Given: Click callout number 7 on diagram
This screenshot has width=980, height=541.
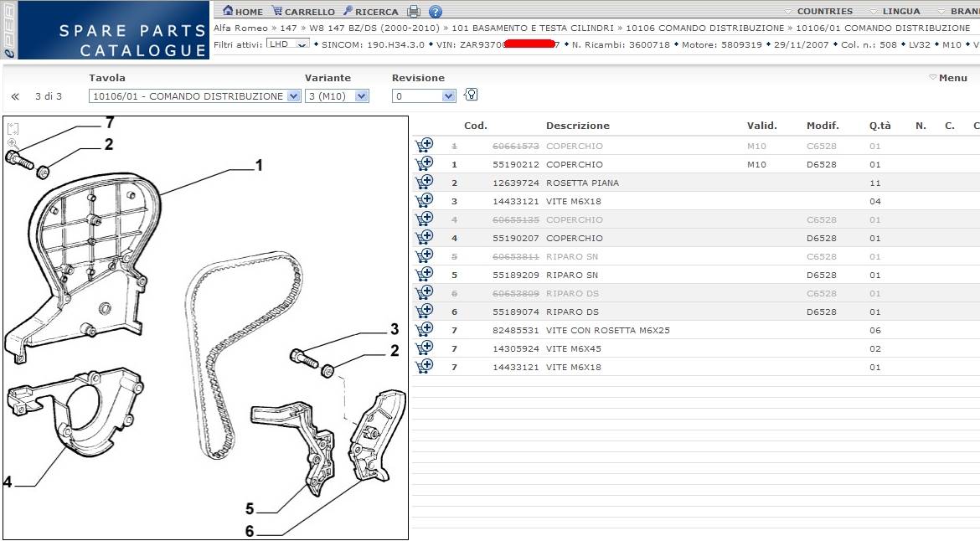Looking at the screenshot, I should [110, 122].
